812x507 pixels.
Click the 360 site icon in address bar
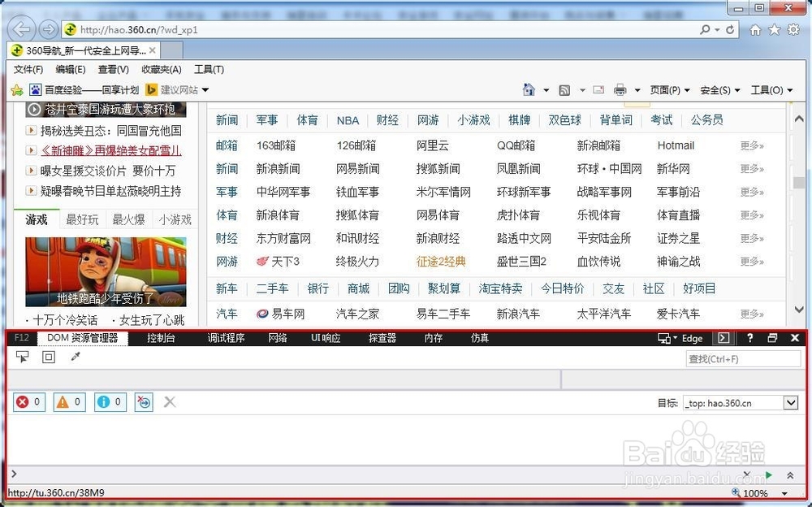click(71, 29)
